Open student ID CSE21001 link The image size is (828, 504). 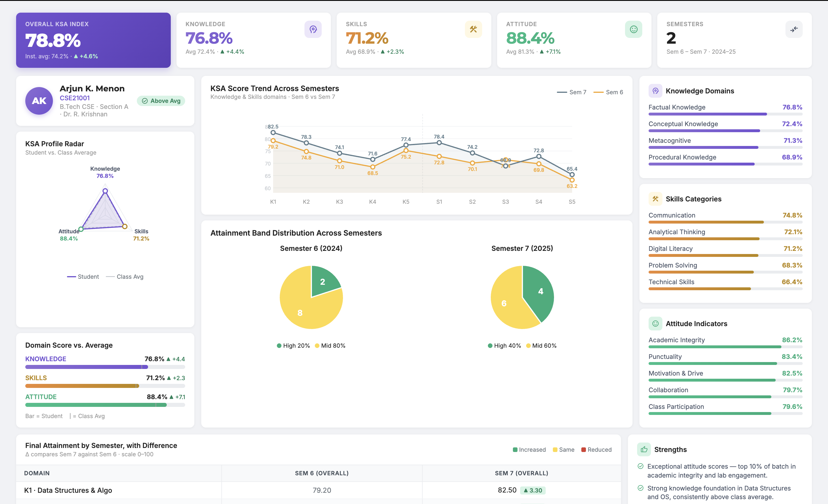(x=74, y=98)
